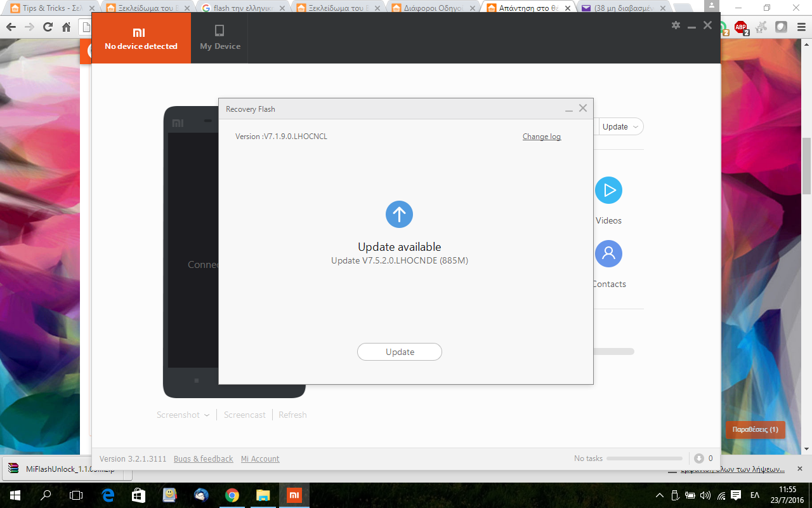Open the Windows Store taskbar icon
812x508 pixels.
click(138, 495)
